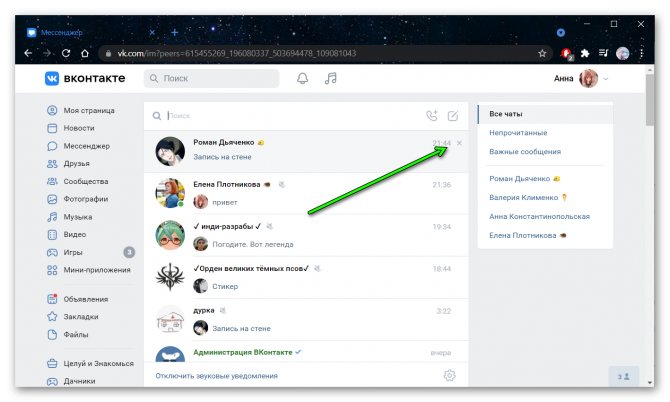Select the Все чаты filter tab
Screen dimensions: 670x402
point(545,114)
